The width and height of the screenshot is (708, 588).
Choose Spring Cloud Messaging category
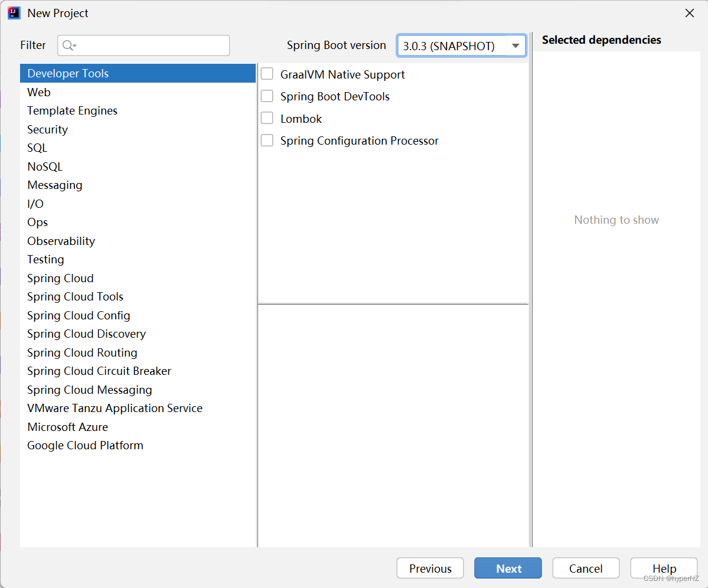pyautogui.click(x=138, y=390)
